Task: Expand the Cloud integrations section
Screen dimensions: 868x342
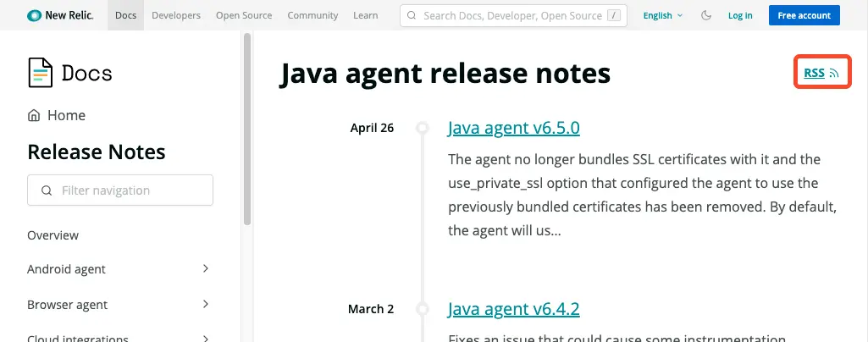Action: click(x=206, y=338)
